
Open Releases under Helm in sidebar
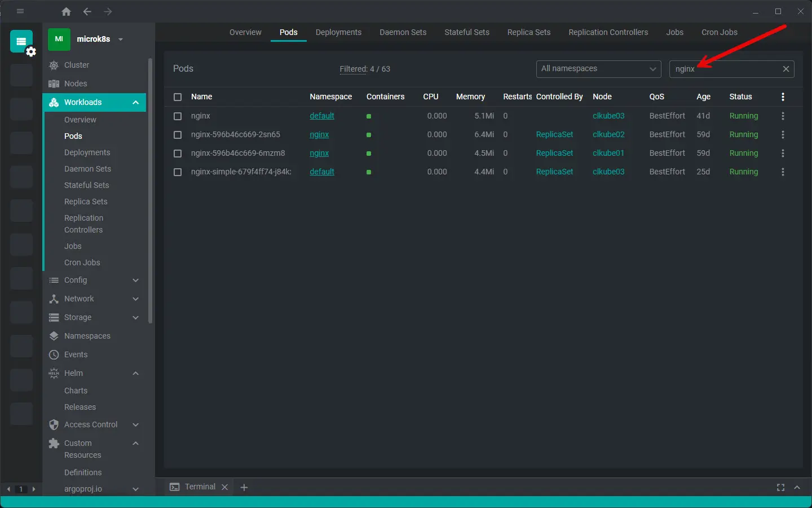click(x=80, y=407)
